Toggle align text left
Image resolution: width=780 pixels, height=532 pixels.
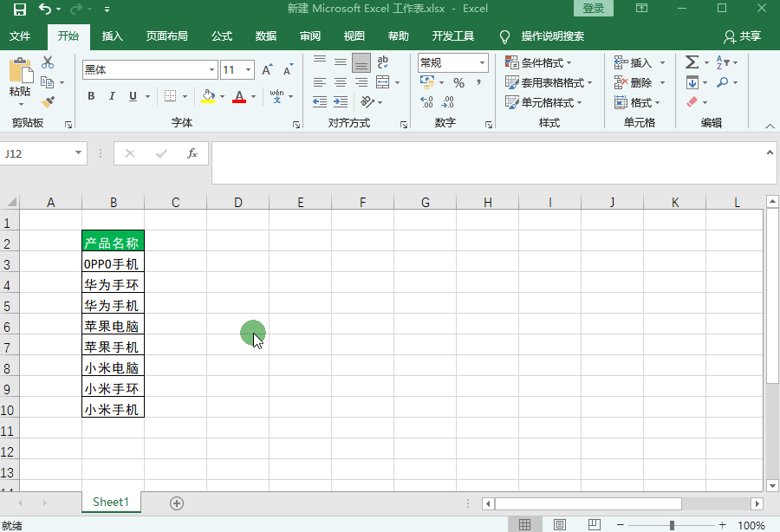click(319, 82)
